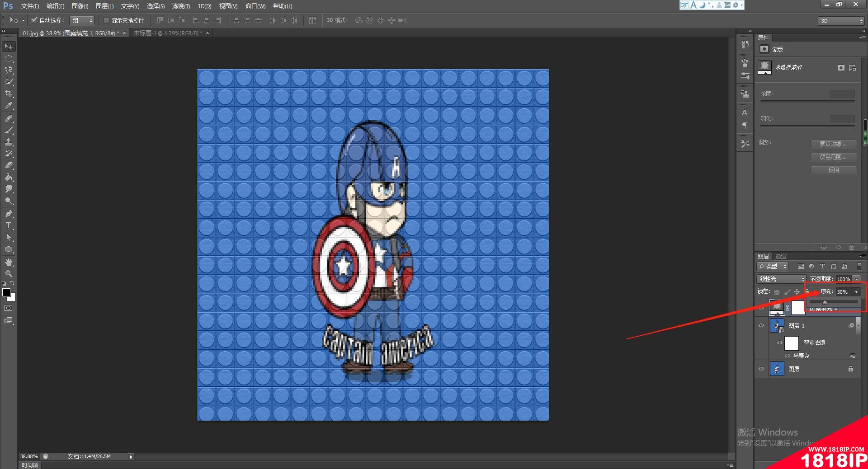
Task: Open the 3D workspace dropdown
Action: (x=841, y=21)
